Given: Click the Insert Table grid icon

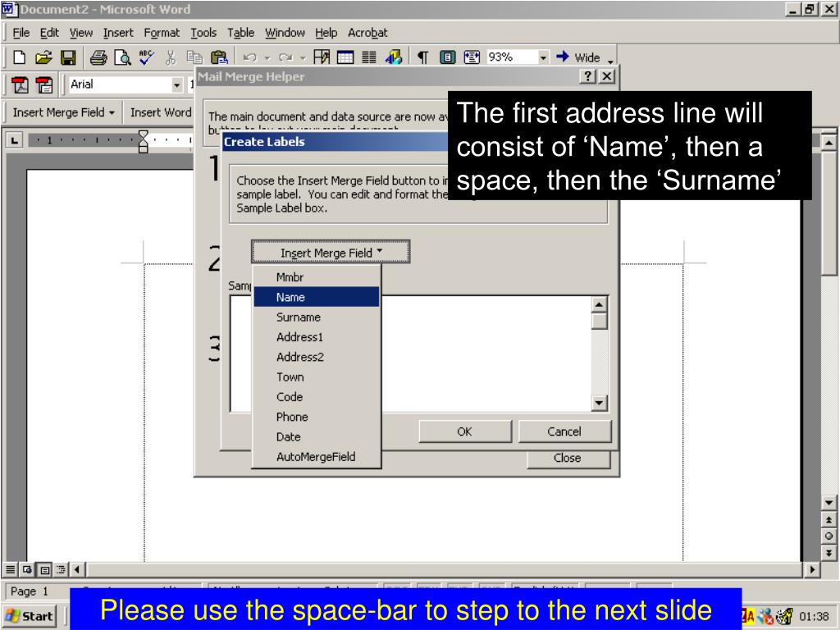Looking at the screenshot, I should click(345, 57).
